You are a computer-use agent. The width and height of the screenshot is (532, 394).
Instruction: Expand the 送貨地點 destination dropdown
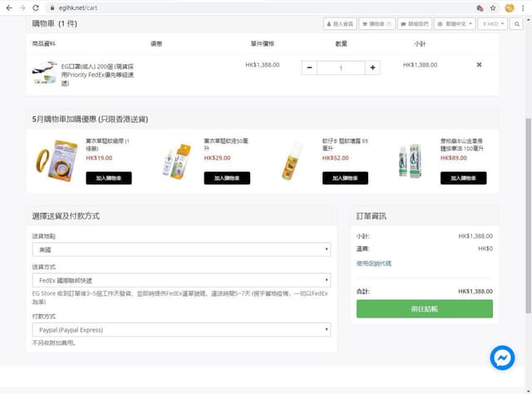click(x=181, y=249)
